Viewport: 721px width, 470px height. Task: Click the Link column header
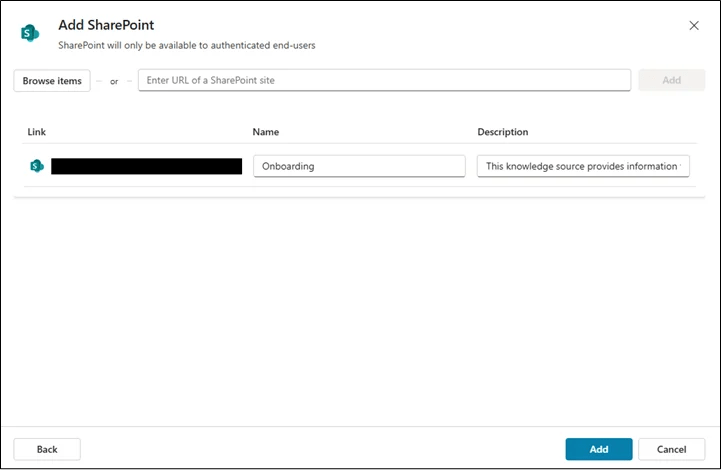(36, 132)
